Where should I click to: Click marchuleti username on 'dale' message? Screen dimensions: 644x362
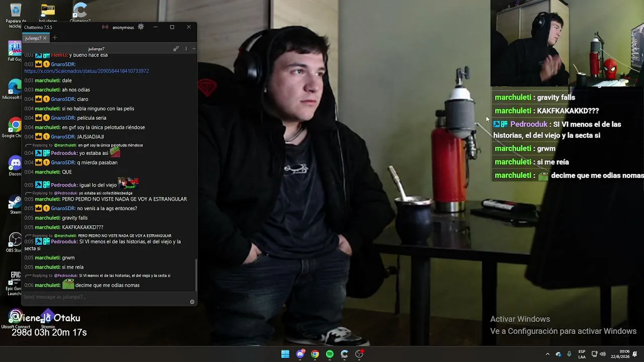pyautogui.click(x=47, y=80)
